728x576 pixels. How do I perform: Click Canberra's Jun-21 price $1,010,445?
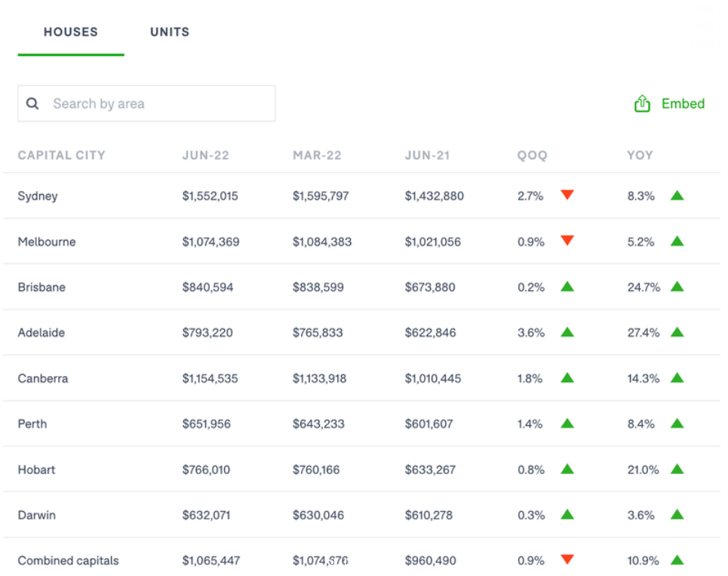(433, 378)
